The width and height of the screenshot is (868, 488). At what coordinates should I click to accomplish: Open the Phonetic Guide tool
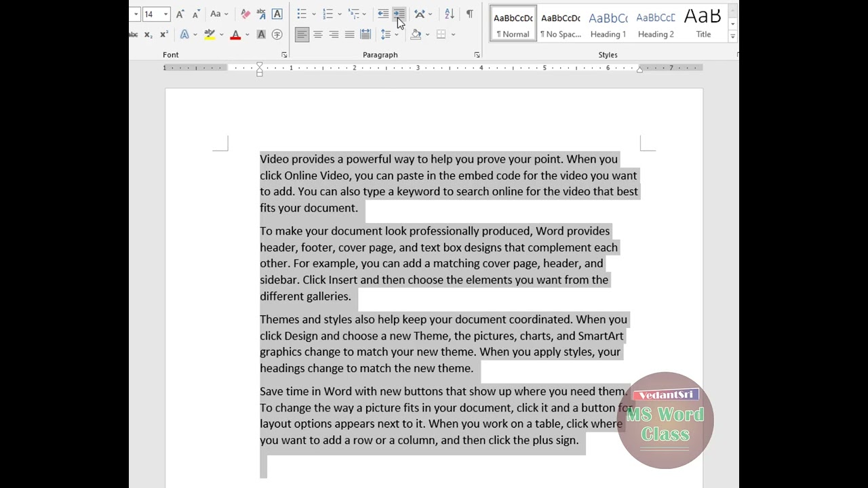point(261,14)
